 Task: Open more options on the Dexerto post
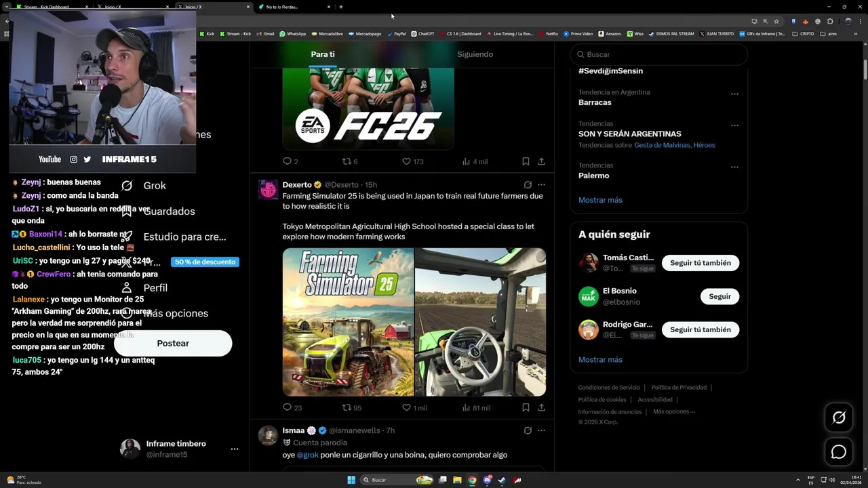[541, 184]
